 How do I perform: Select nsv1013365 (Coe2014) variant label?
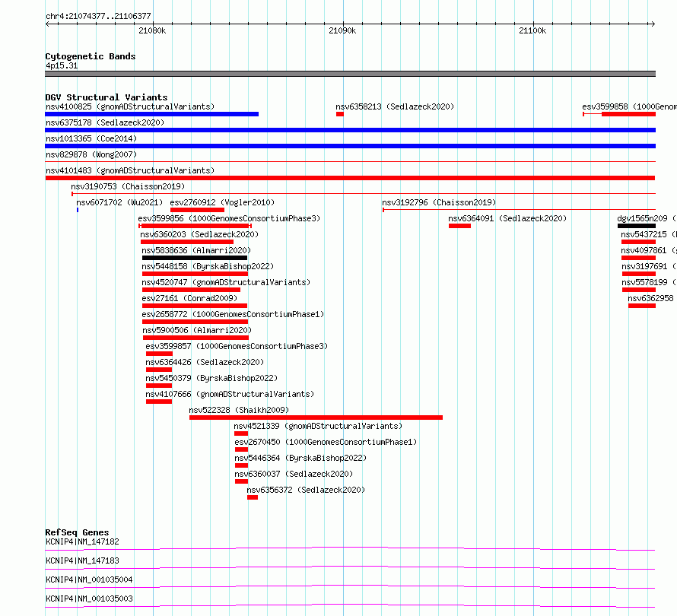pos(91,138)
